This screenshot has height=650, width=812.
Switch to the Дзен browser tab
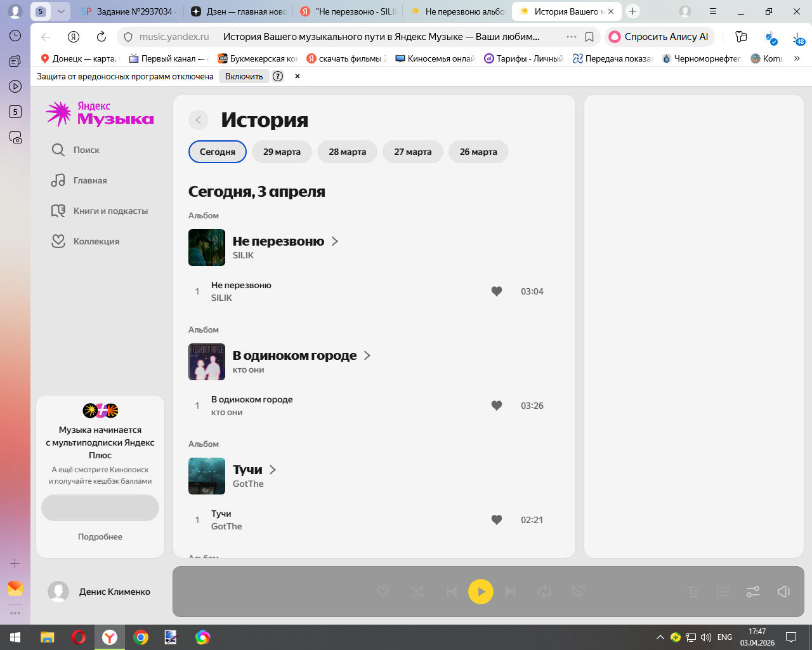pyautogui.click(x=239, y=11)
